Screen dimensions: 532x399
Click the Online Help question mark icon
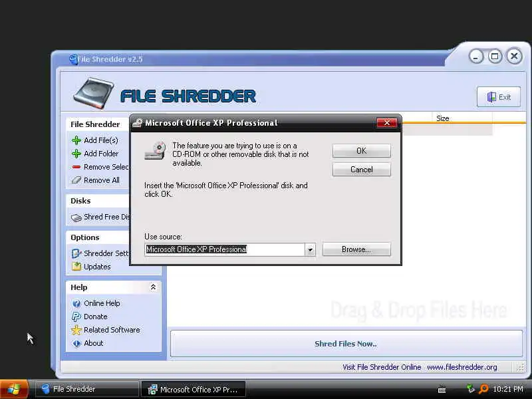tap(76, 303)
